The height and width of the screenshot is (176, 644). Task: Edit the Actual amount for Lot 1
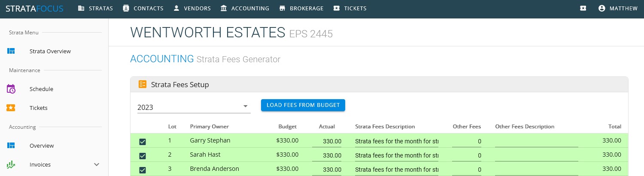tap(327, 141)
